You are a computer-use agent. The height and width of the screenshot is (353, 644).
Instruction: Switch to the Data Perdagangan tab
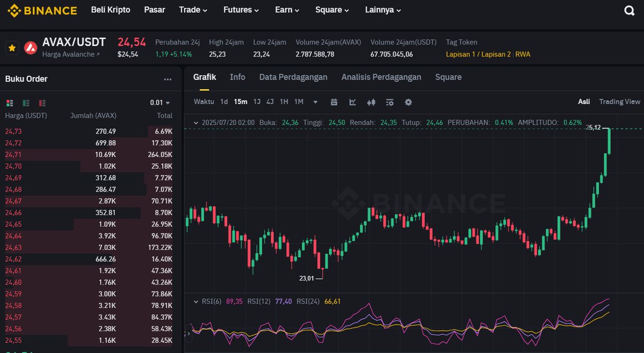(x=293, y=77)
